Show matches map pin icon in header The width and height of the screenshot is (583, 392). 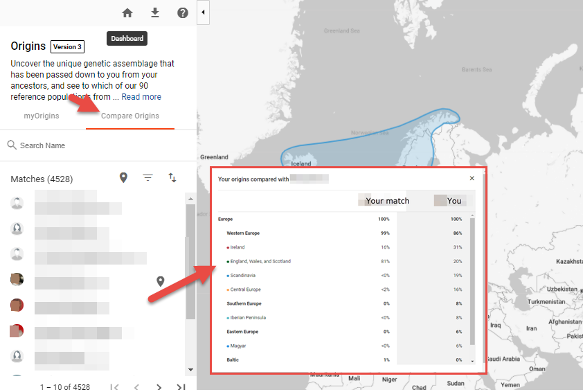[123, 178]
